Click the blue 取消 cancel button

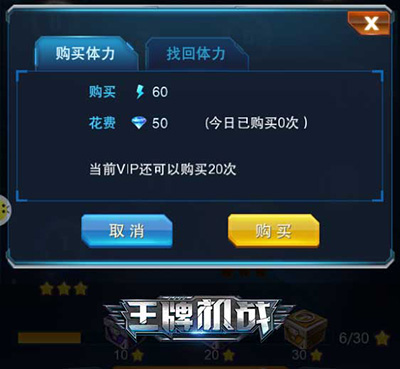tap(127, 231)
